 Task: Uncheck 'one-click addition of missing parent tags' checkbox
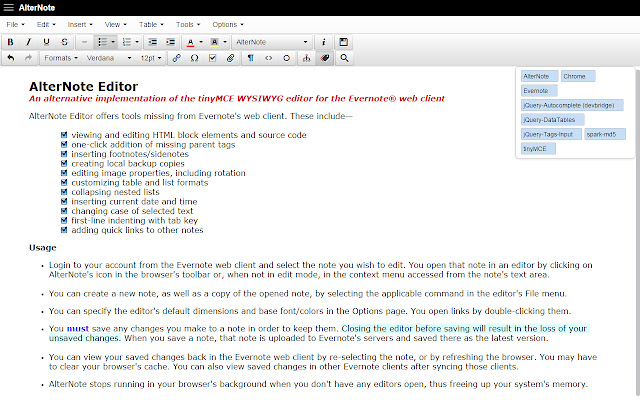(64, 144)
